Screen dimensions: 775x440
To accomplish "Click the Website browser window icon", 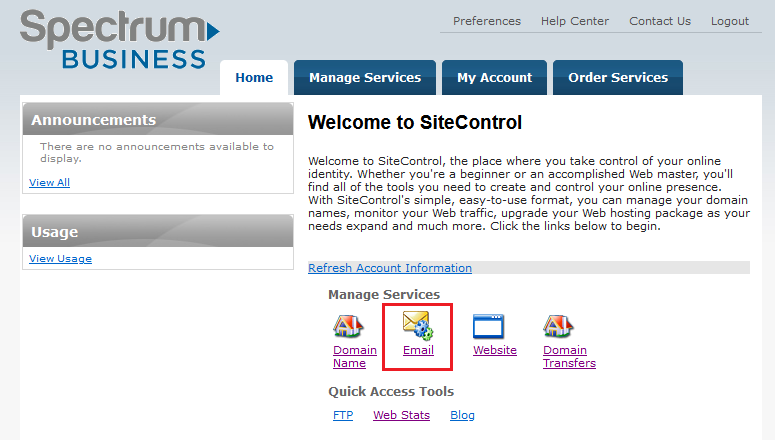I will 488,326.
